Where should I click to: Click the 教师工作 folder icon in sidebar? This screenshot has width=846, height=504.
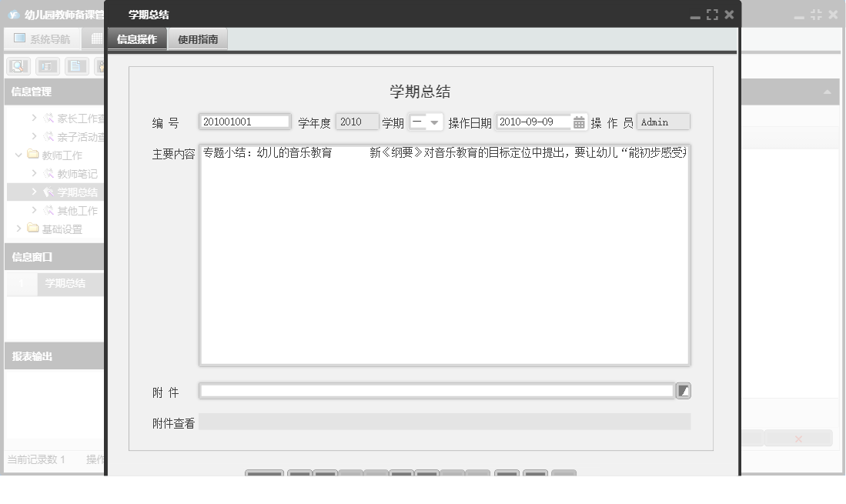[x=32, y=155]
